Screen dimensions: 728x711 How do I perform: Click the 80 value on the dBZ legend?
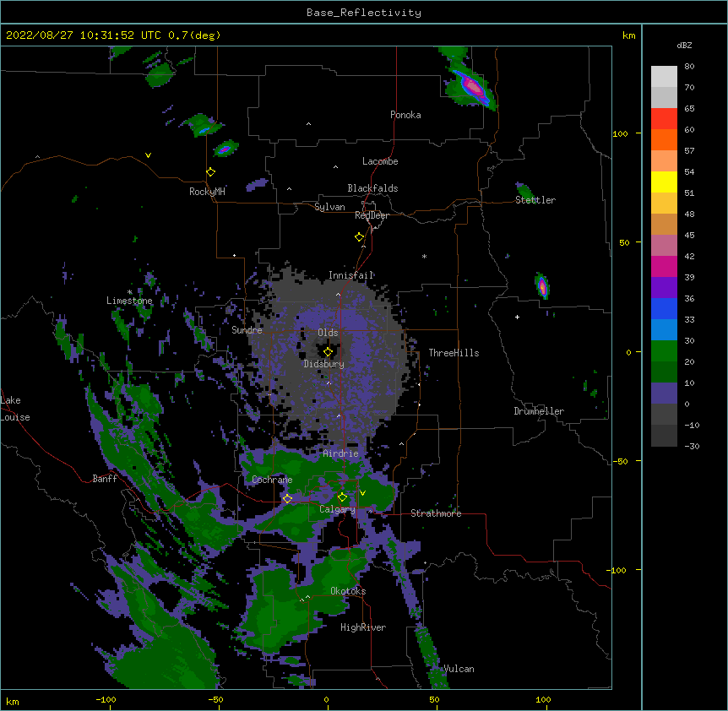tap(689, 67)
